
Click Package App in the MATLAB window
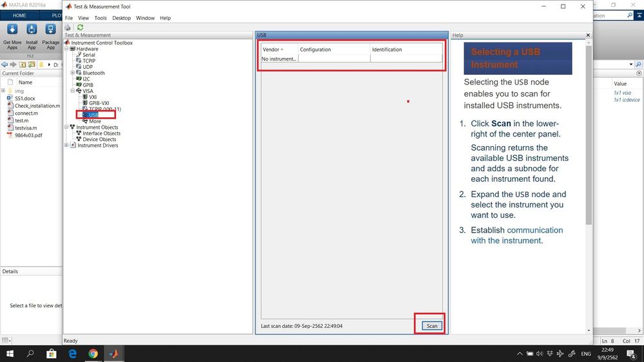50,37
